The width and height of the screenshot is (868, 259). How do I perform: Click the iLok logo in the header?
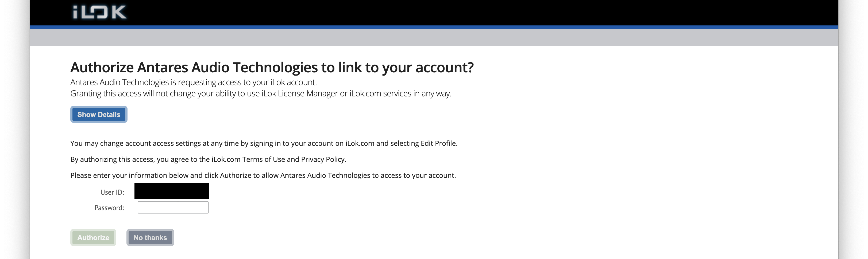[x=100, y=12]
